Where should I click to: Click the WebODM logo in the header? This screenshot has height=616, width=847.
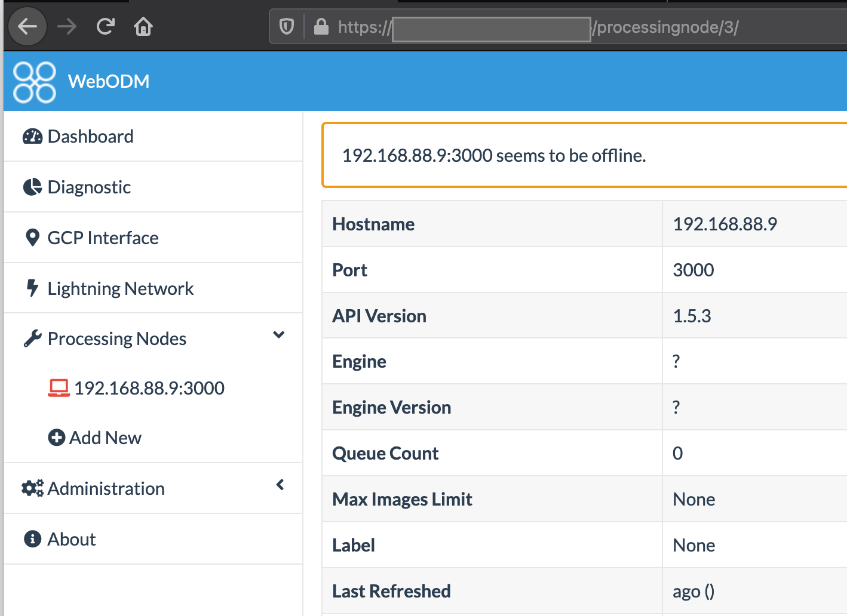point(34,81)
